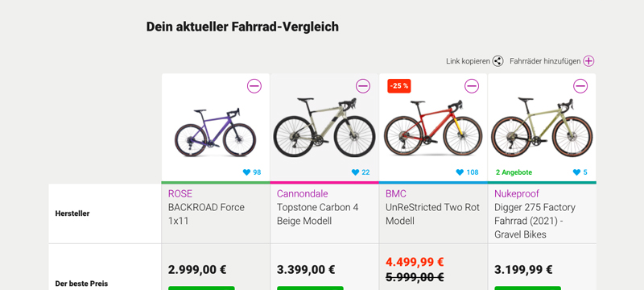The height and width of the screenshot is (290, 644).
Task: Click the -25 % discount badge
Action: click(x=399, y=86)
